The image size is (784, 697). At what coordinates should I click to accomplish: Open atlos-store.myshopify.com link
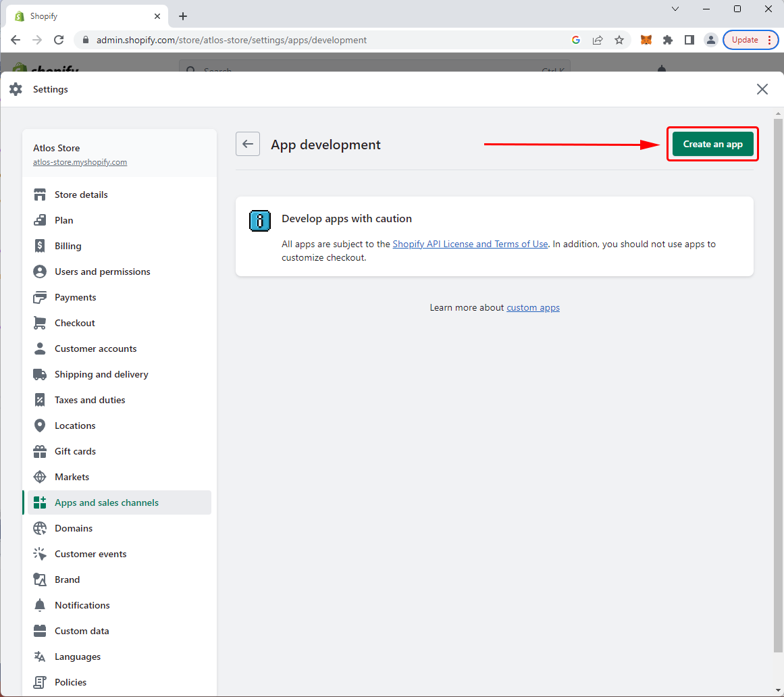coord(80,162)
